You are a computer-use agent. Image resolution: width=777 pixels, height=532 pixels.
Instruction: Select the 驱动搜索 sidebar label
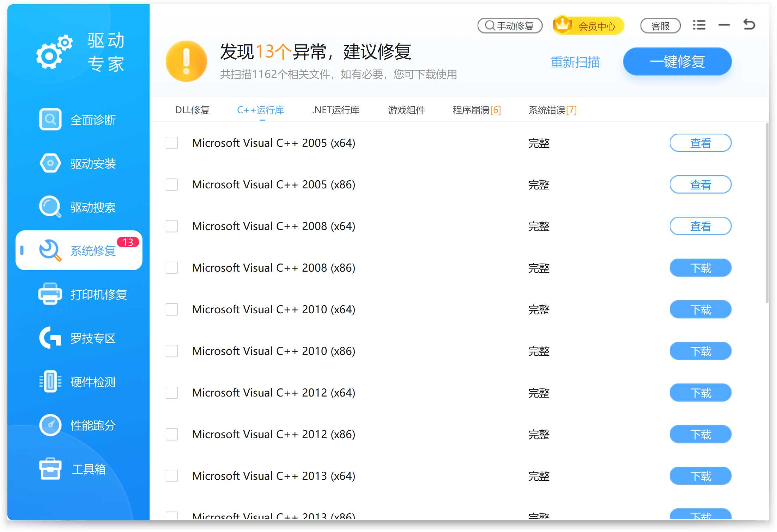pos(93,207)
